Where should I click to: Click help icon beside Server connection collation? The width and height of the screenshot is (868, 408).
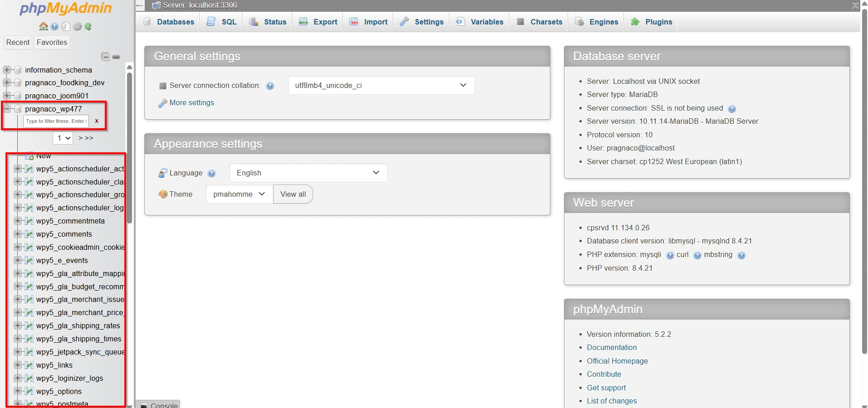click(x=270, y=86)
